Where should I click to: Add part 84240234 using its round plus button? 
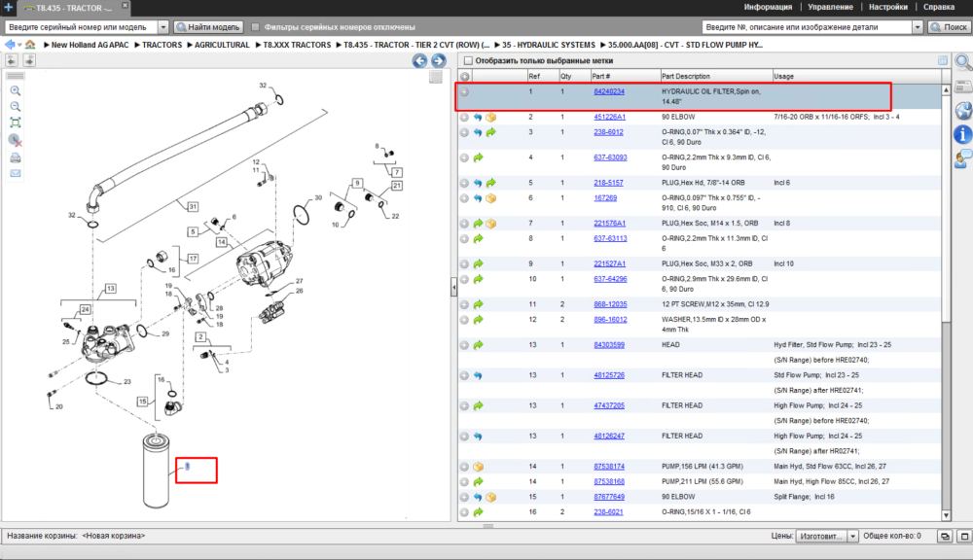coord(464,91)
